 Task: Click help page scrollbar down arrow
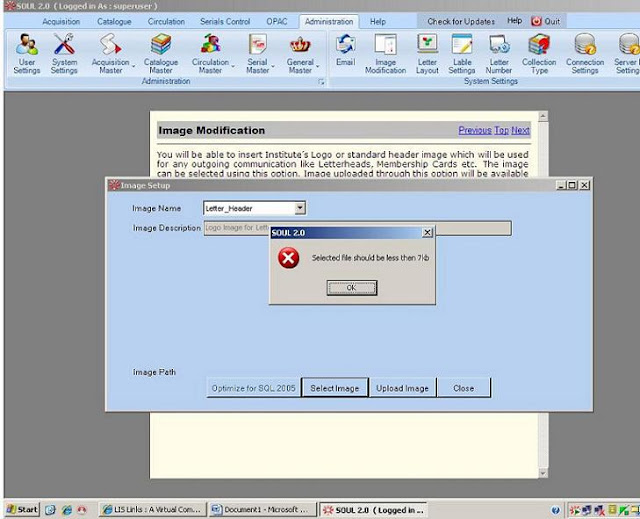coord(543,473)
